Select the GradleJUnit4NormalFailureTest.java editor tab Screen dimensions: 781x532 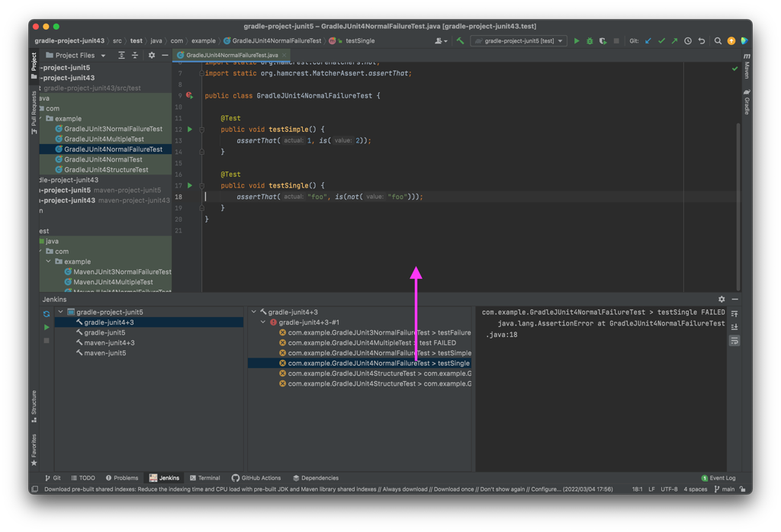click(x=232, y=55)
